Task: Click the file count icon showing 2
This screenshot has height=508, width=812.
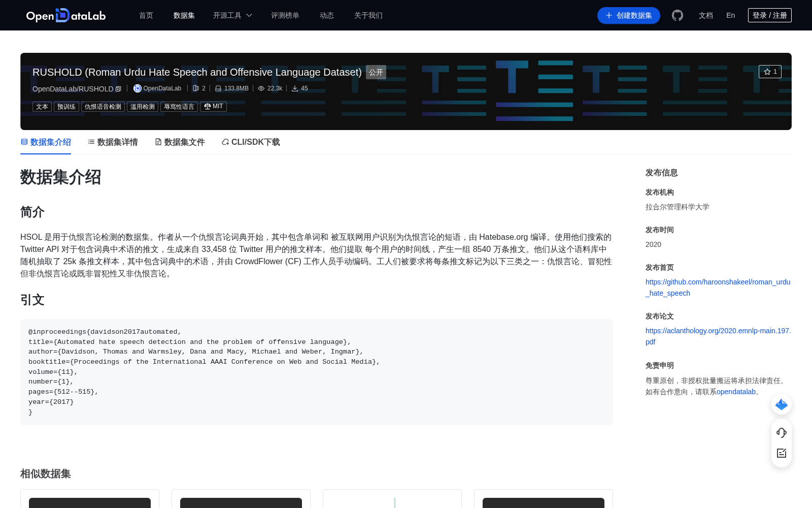Action: pos(196,88)
